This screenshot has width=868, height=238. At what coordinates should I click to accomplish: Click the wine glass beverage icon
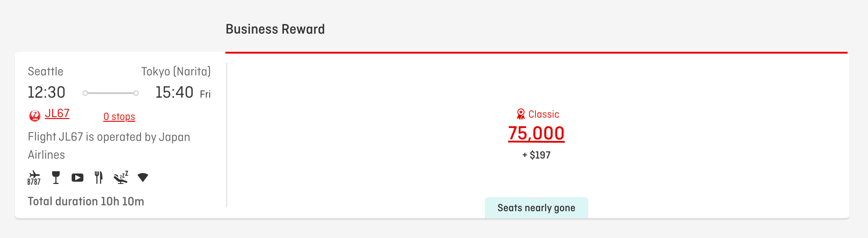56,178
